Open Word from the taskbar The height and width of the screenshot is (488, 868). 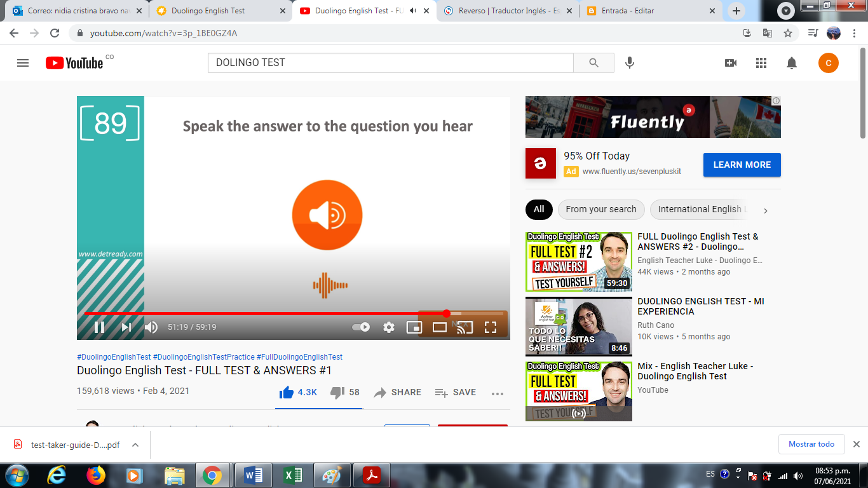253,475
